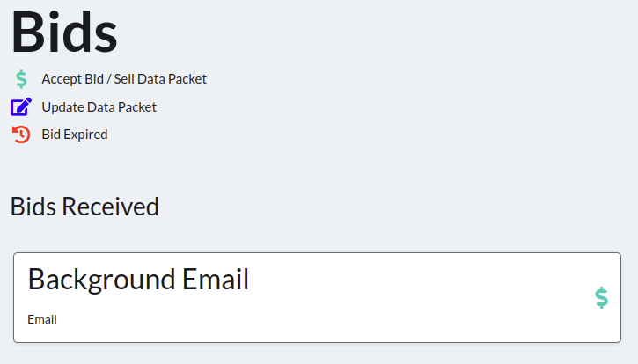
Task: Choose the history arrow icon beside Bid Expired
Action: click(x=21, y=135)
